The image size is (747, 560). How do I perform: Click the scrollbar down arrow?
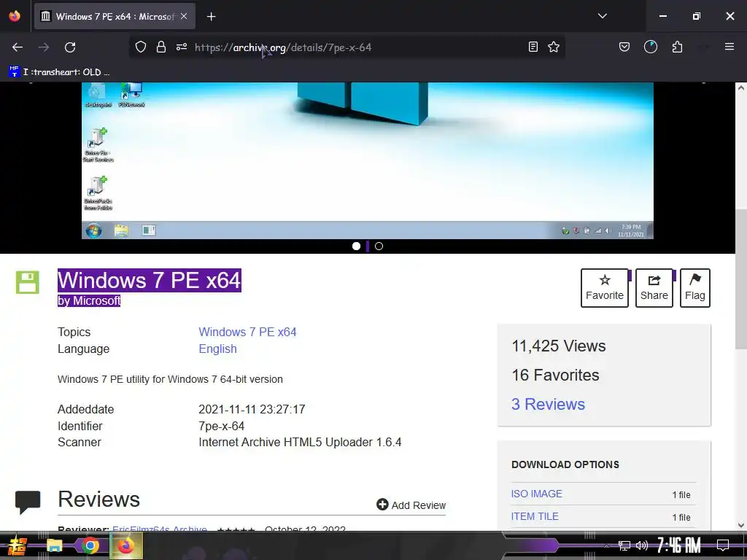(x=741, y=525)
